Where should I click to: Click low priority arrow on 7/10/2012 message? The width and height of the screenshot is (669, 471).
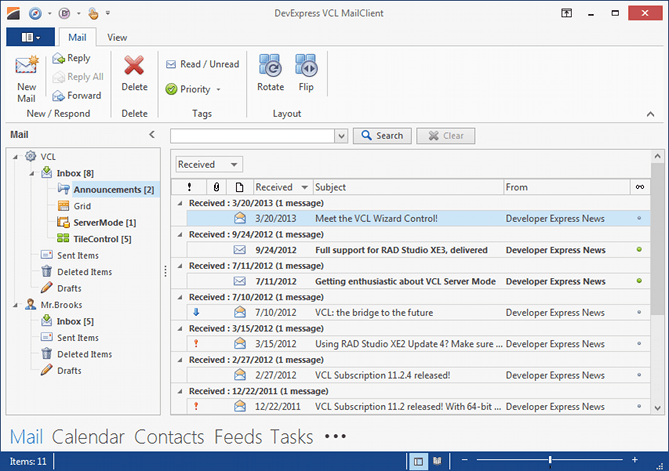click(x=196, y=312)
